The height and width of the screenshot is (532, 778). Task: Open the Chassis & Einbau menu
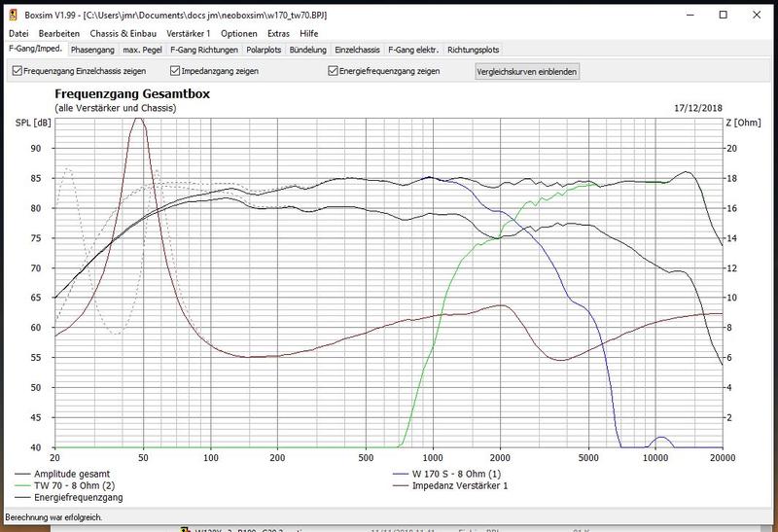124,33
